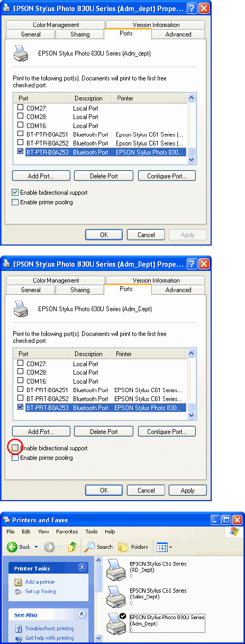Screen dimensions: 245x644
Task: Click the help question-mark button in top dialog title bar
Action: click(x=191, y=8)
